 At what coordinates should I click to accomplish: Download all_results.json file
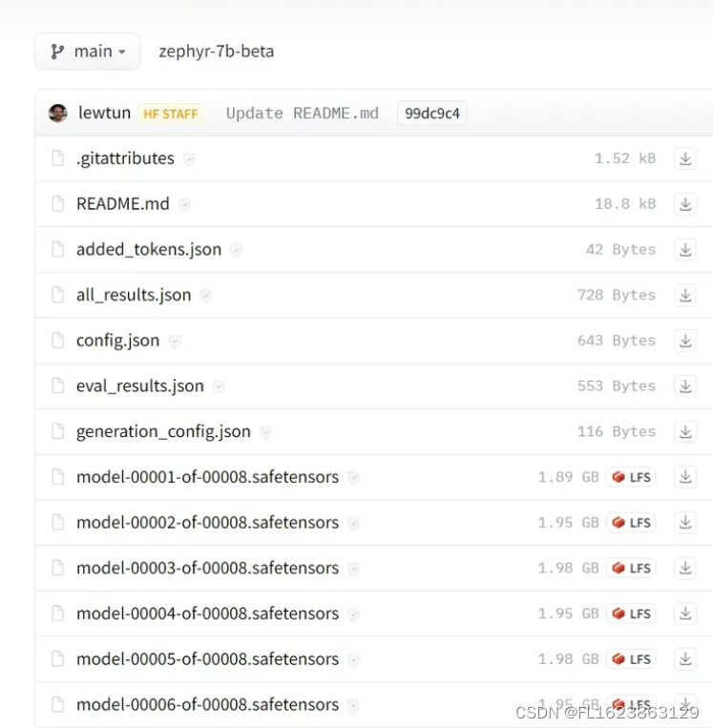[x=685, y=295]
